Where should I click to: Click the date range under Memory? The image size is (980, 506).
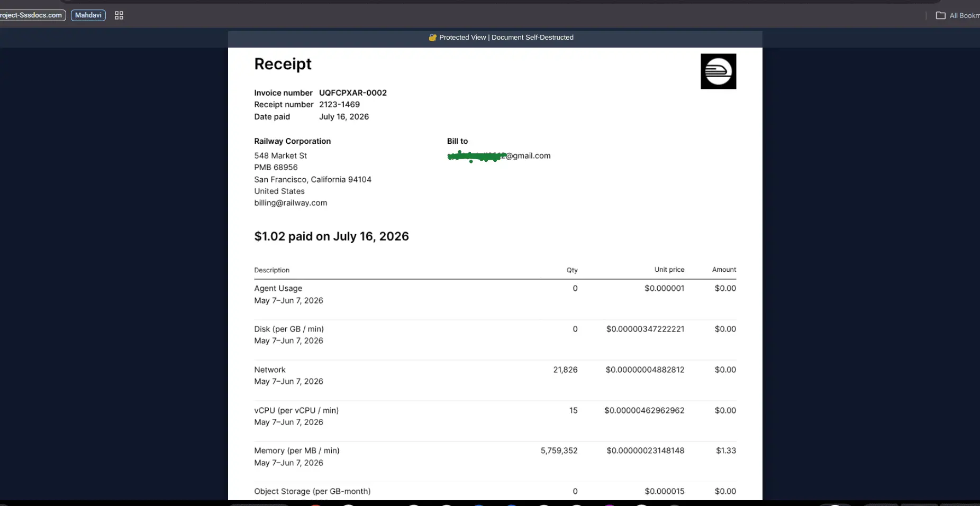coord(288,463)
